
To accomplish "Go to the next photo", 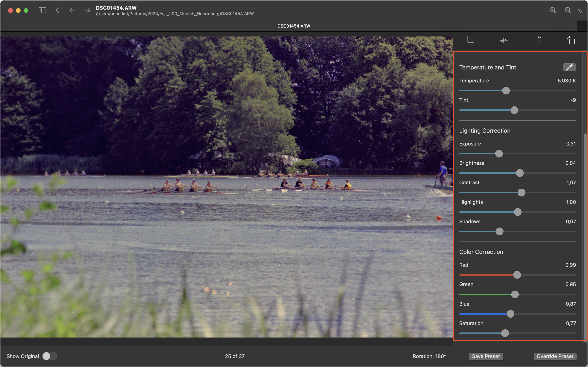I will pos(87,10).
